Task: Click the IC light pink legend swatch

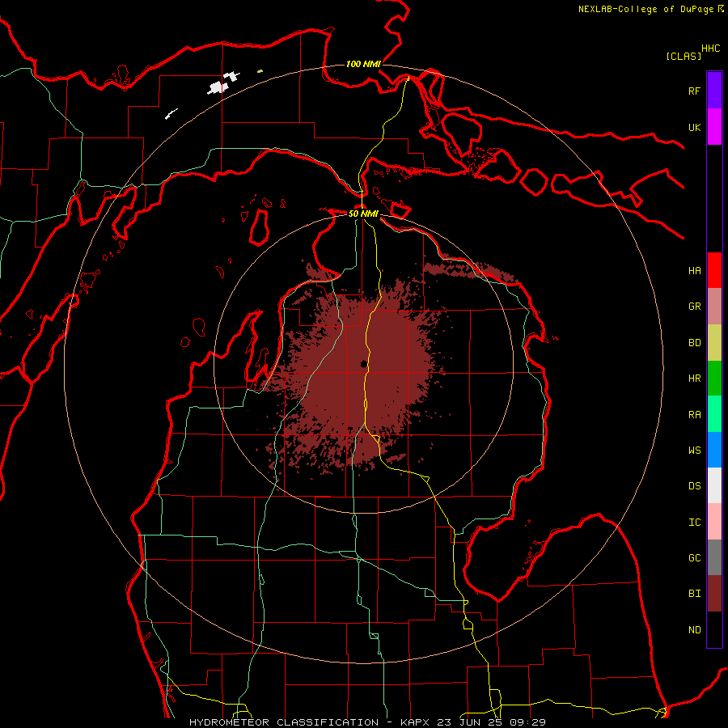Action: coord(714,522)
